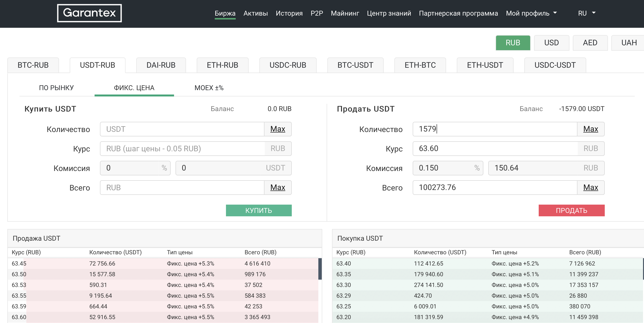Switch to the ETH-BTC tab
Image resolution: width=644 pixels, height=323 pixels.
tap(420, 65)
